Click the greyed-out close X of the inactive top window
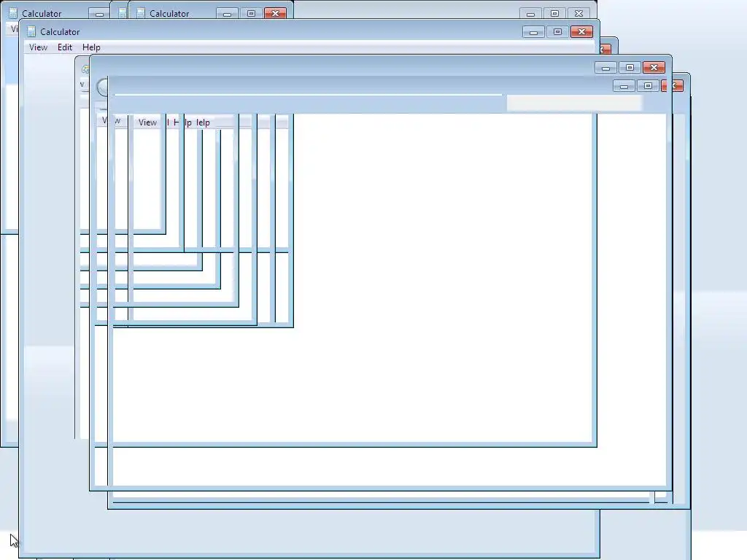747x560 pixels. point(578,13)
